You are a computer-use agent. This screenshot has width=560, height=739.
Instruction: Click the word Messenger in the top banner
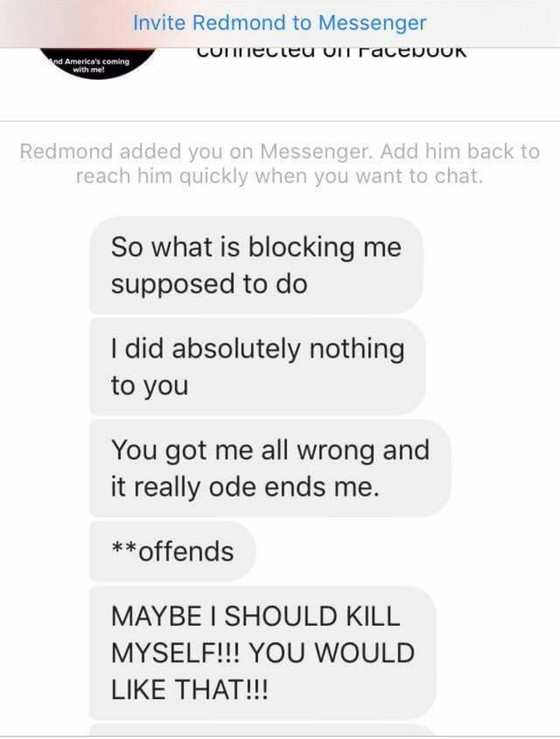372,23
